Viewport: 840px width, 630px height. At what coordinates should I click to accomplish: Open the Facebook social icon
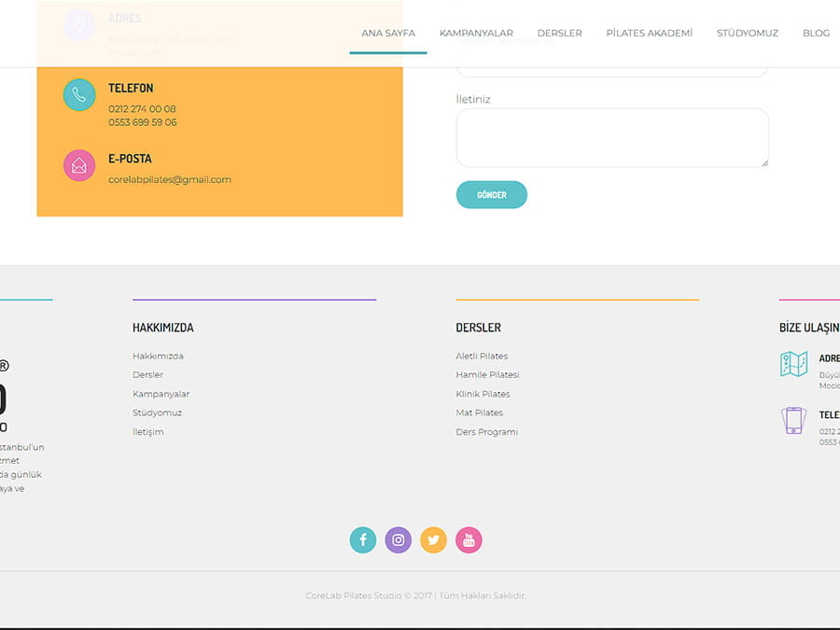[363, 539]
